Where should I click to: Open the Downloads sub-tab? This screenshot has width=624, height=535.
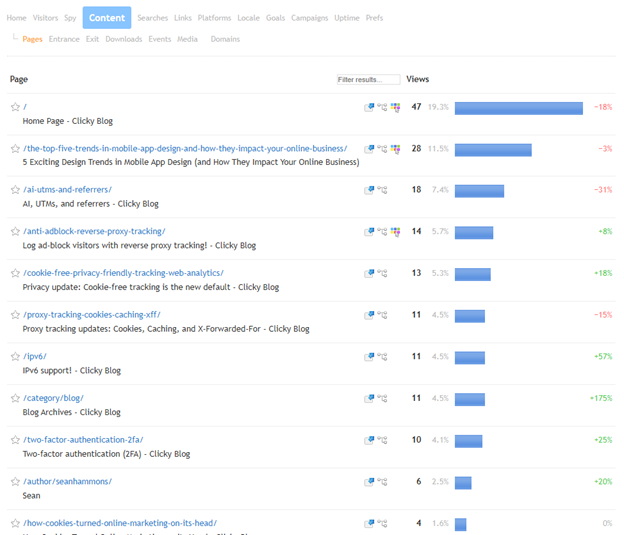123,39
